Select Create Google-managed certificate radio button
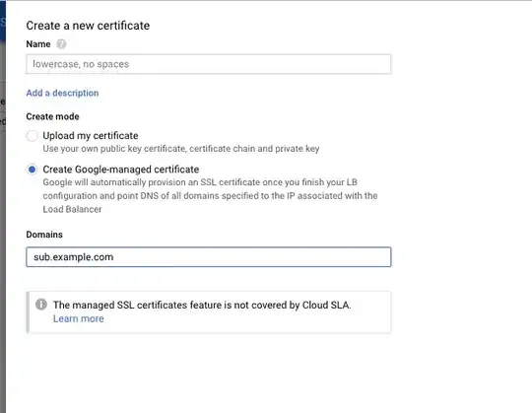Screen dimensions: 532x413 32,170
